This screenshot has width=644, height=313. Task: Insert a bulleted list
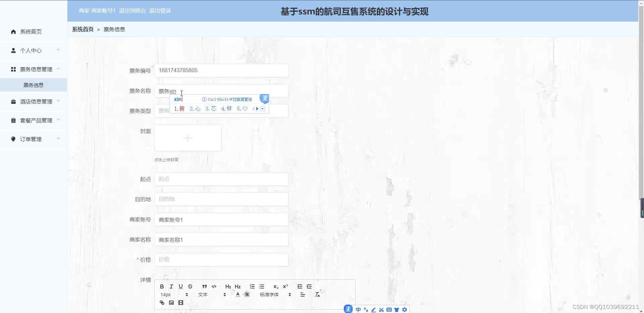[262, 286]
